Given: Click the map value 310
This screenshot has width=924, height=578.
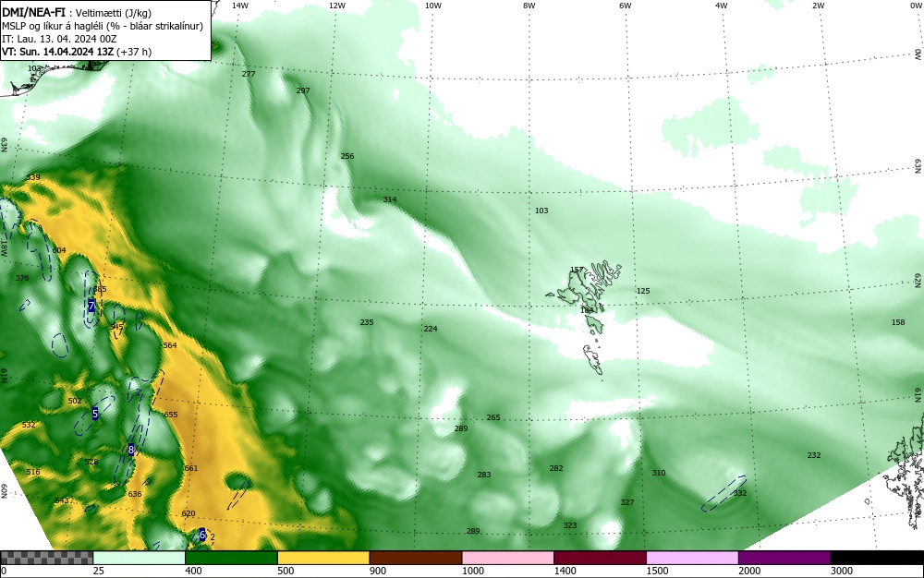Looking at the screenshot, I should click(659, 473).
